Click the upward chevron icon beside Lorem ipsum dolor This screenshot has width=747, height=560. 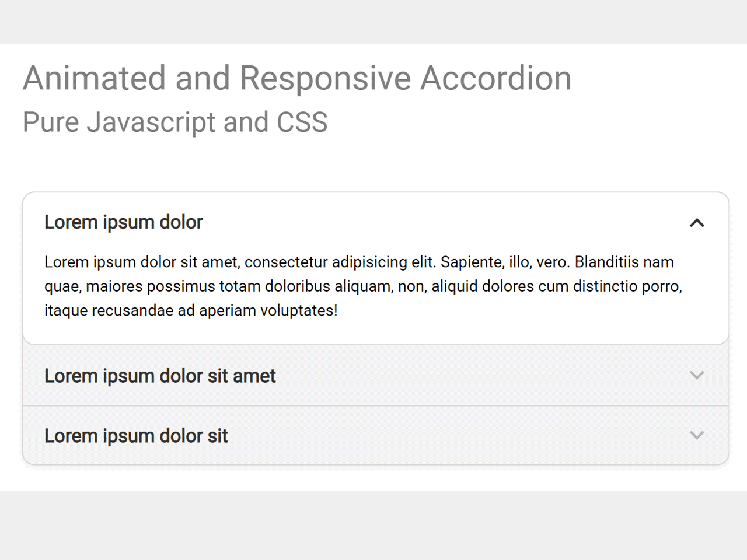click(x=697, y=223)
